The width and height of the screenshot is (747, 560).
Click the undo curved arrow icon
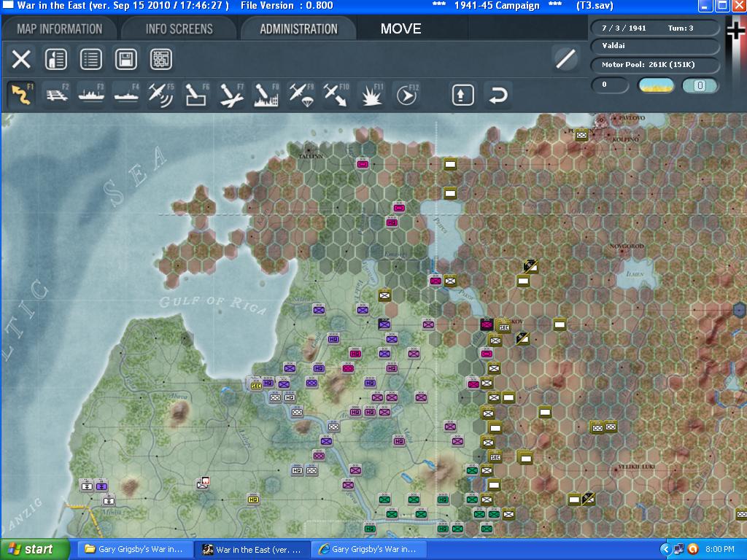pyautogui.click(x=498, y=95)
